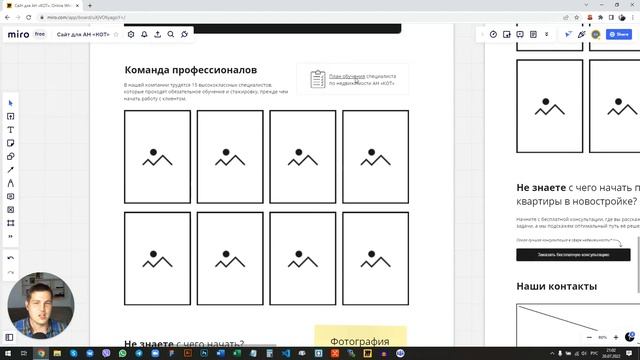Reload the browser page
Screen dimensions: 640x360
pos(29,18)
